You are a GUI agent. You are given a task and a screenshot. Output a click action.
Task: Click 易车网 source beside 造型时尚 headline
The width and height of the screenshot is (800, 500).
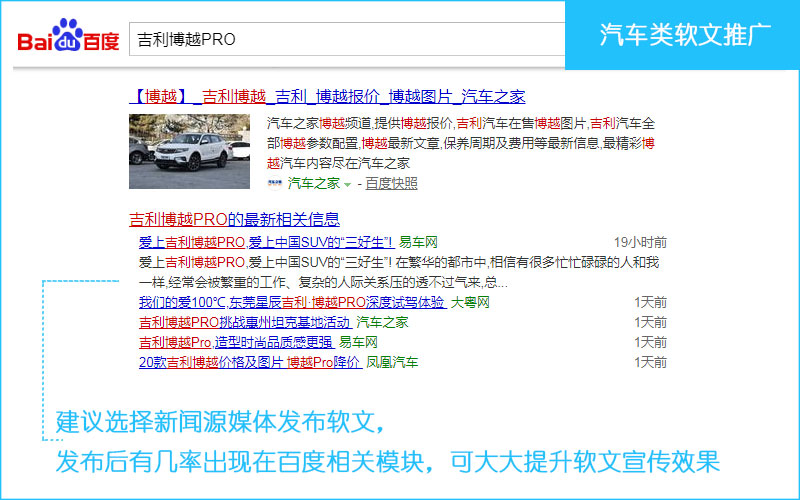pos(358,342)
